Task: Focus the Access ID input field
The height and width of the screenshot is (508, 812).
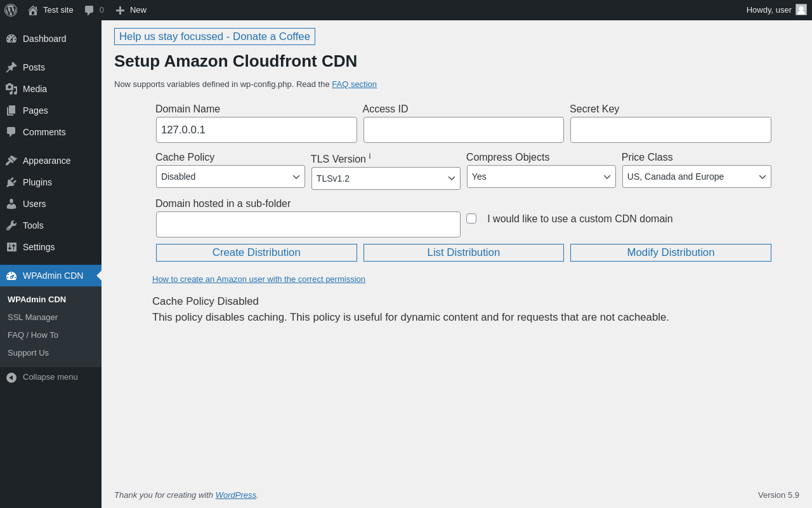Action: 463,130
